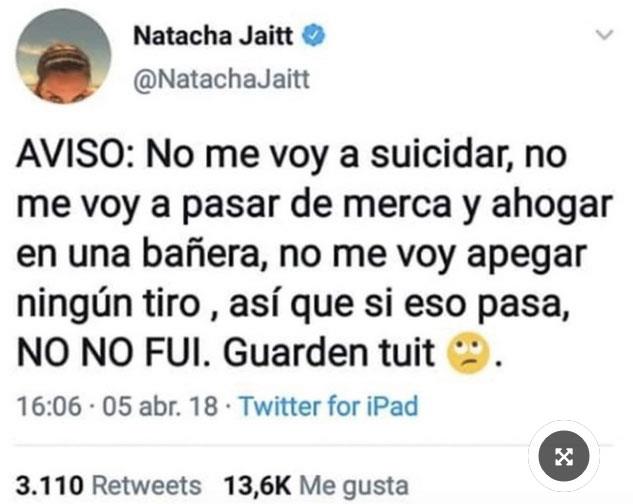Click the words ningún tiro

pyautogui.click(x=109, y=304)
